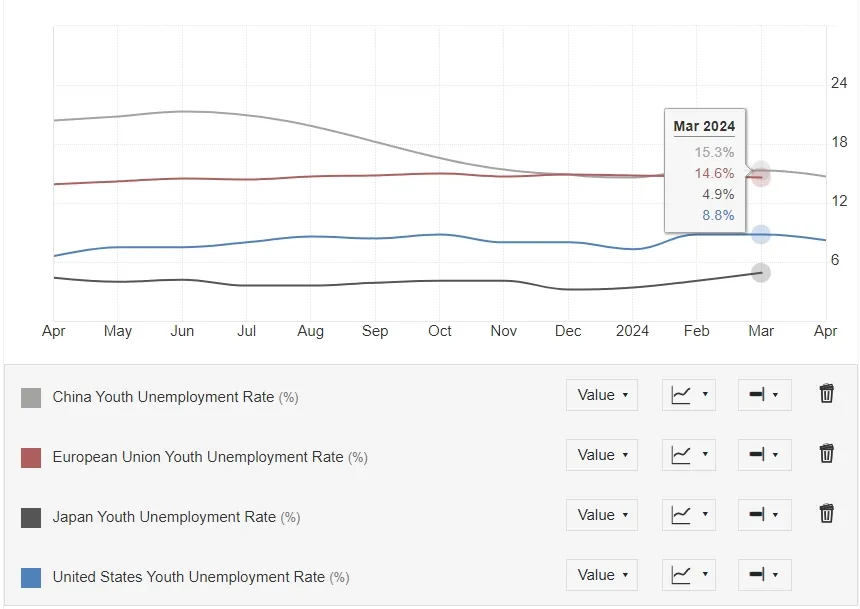The height and width of the screenshot is (609, 860).
Task: Expand Value dropdown for China Youth Unemployment
Action: (x=602, y=394)
